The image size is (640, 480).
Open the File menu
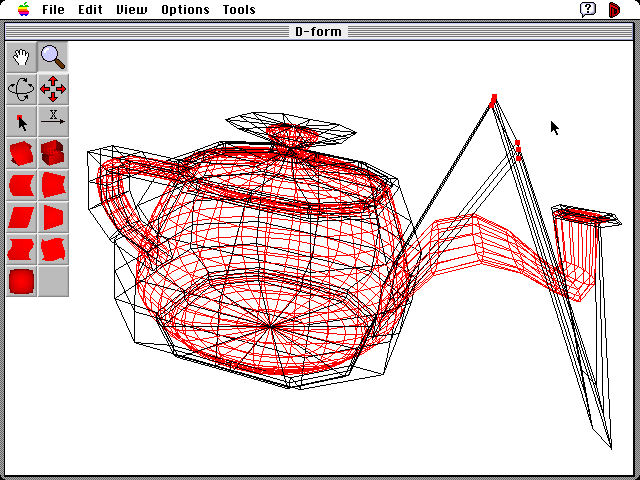[53, 9]
